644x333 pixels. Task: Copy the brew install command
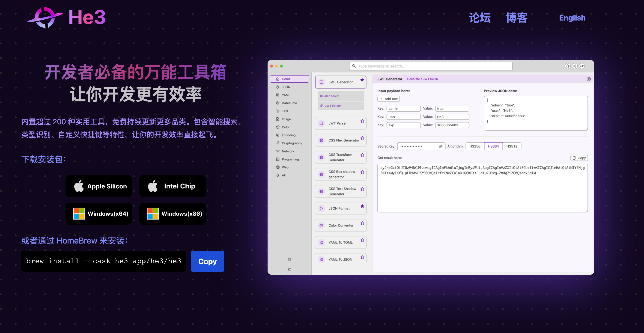207,261
